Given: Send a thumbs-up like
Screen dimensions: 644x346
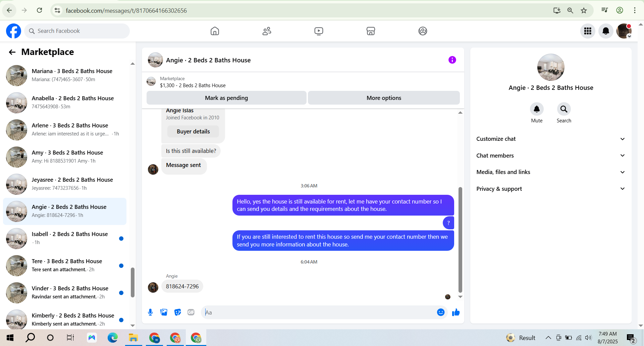Looking at the screenshot, I should [x=455, y=312].
